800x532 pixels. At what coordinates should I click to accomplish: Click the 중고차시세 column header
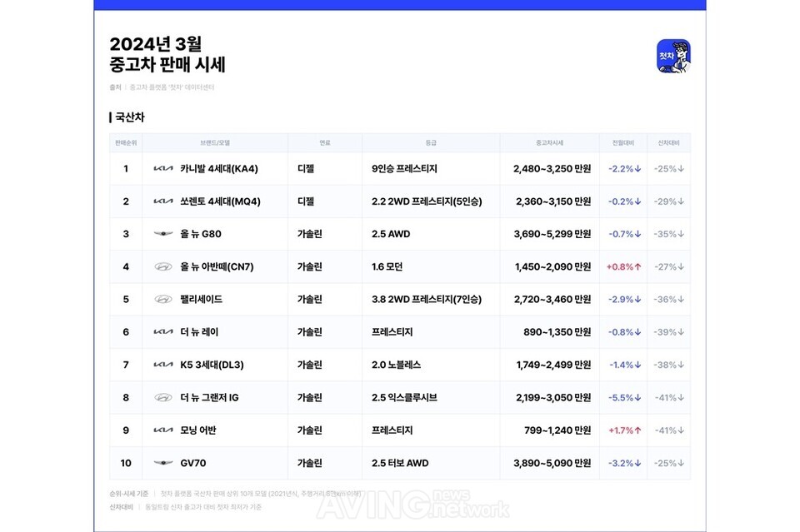coord(549,143)
